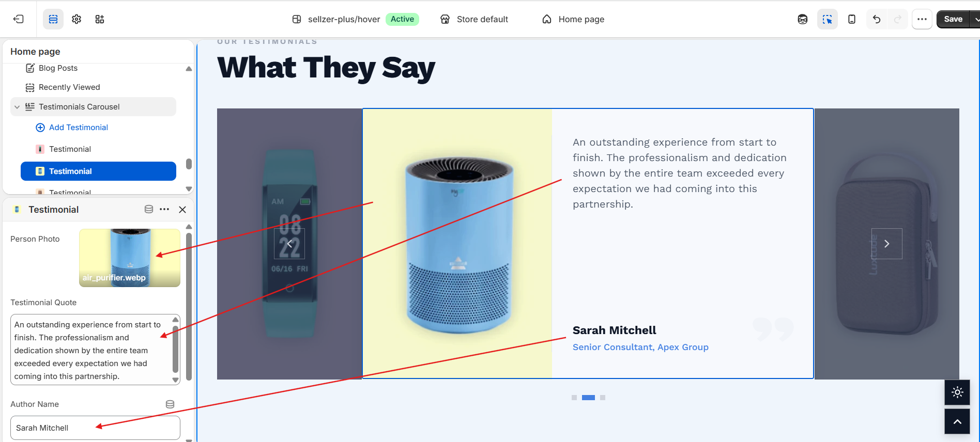Click the redo arrow
The width and height of the screenshot is (980, 442).
898,19
